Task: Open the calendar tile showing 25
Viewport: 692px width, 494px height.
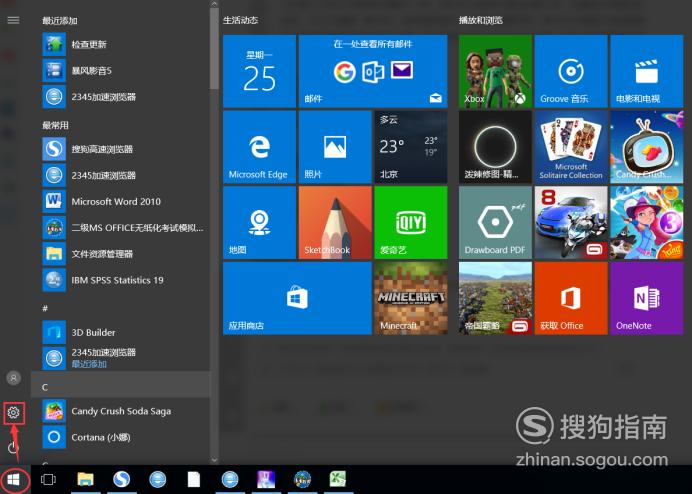Action: (260, 71)
